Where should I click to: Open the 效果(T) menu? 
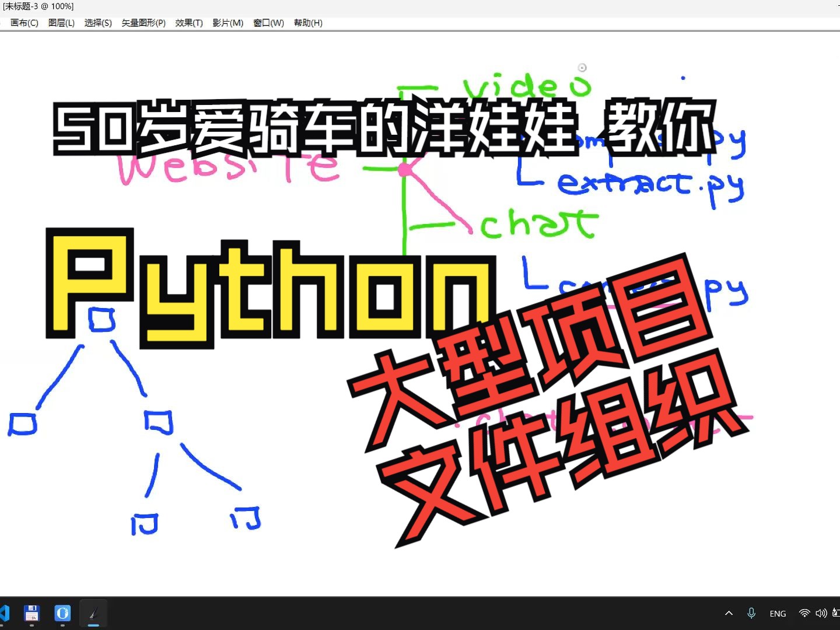(x=189, y=23)
